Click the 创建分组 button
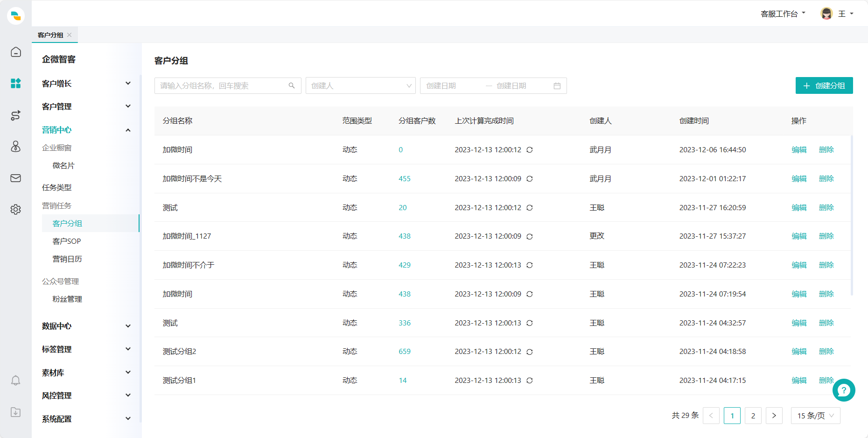Image resolution: width=868 pixels, height=438 pixels. coord(824,85)
